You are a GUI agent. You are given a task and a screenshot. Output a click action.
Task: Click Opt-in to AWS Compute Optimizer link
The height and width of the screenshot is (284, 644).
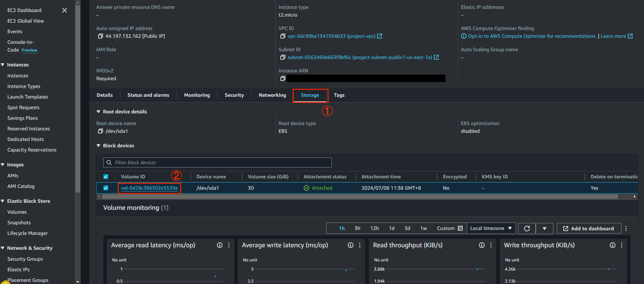[x=532, y=36]
